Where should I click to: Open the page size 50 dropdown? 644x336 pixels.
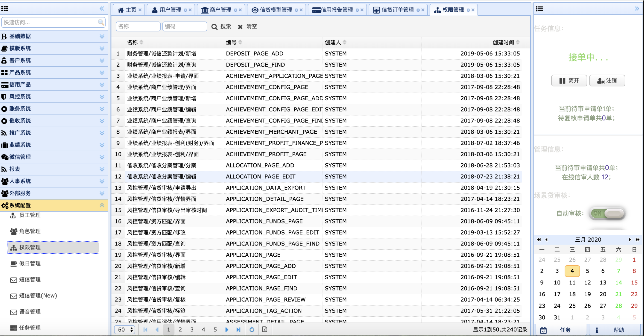[x=125, y=329]
